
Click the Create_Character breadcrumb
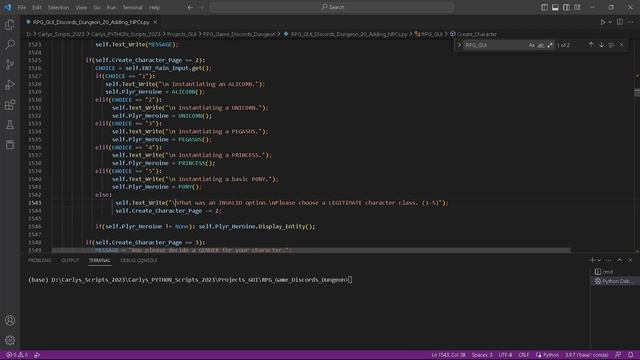(476, 34)
